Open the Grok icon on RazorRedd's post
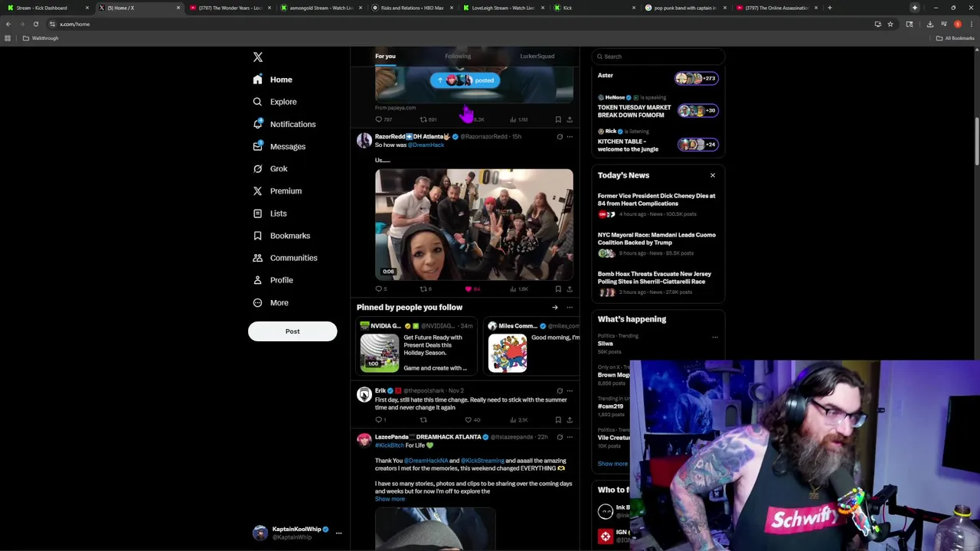 (560, 137)
